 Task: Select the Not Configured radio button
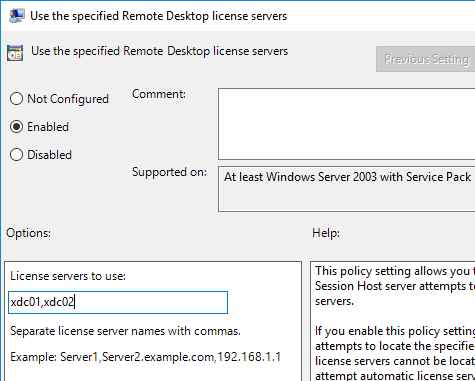pos(16,99)
